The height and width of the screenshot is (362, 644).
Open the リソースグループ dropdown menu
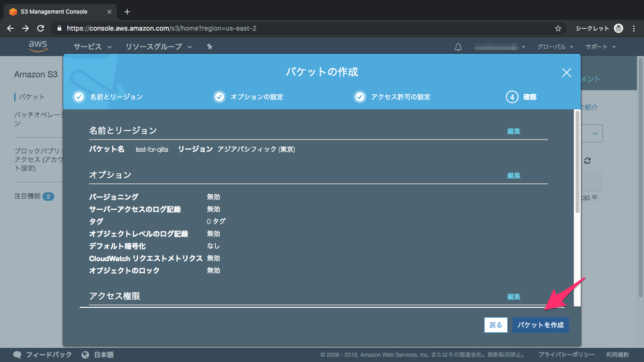(159, 47)
